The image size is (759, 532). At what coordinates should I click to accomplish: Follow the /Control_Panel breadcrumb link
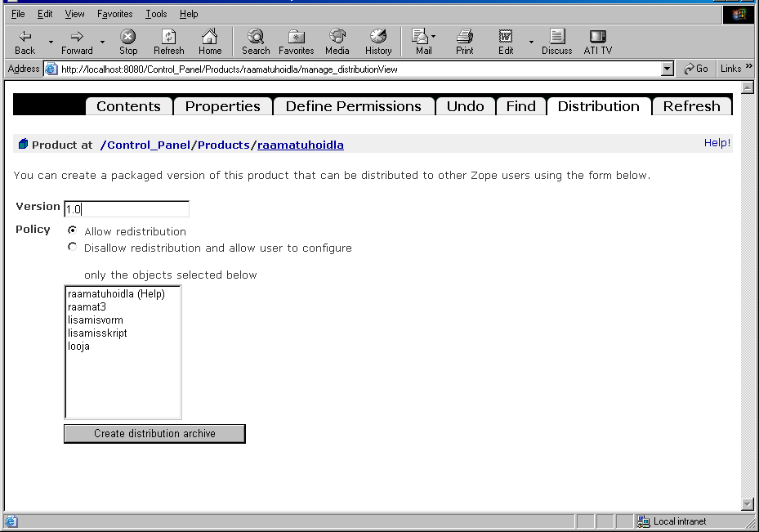coord(145,145)
